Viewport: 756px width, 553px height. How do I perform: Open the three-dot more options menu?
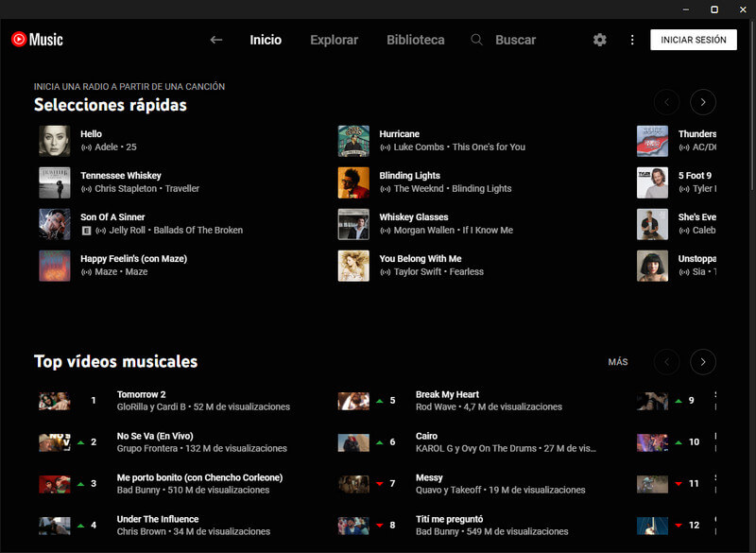pos(632,40)
